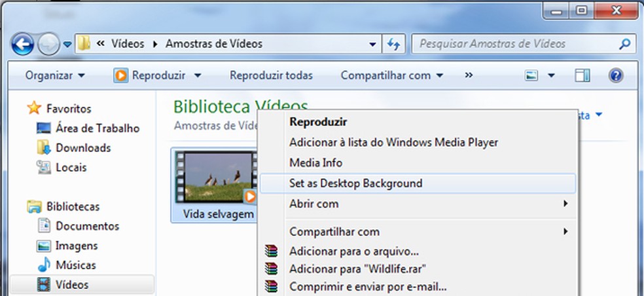Click the Vídeos filmstrip icon in sidebar
Viewport: 644px width, 296px height.
[44, 284]
